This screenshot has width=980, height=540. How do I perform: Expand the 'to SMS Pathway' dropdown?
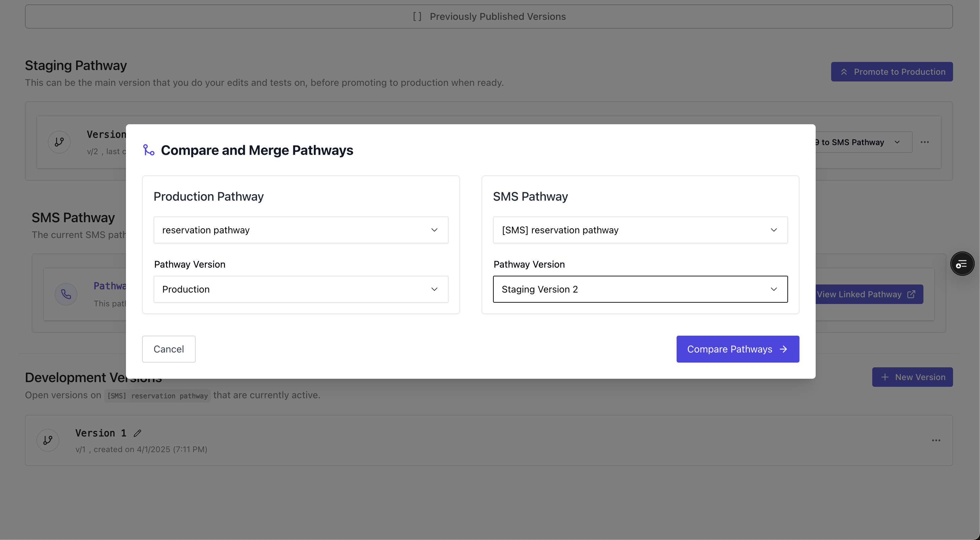pyautogui.click(x=863, y=142)
